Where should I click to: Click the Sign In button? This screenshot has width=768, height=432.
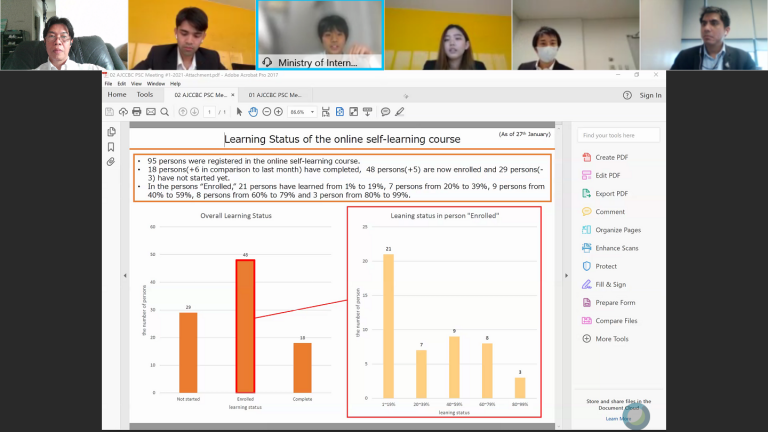[650, 95]
